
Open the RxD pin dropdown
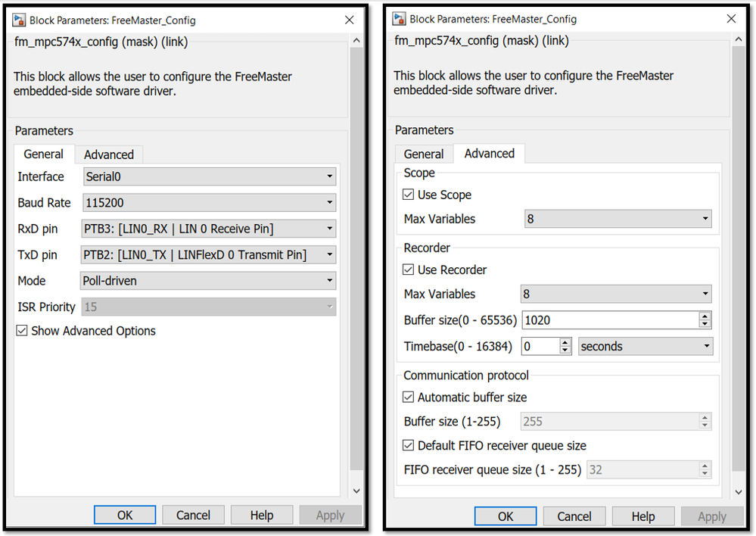[208, 229]
